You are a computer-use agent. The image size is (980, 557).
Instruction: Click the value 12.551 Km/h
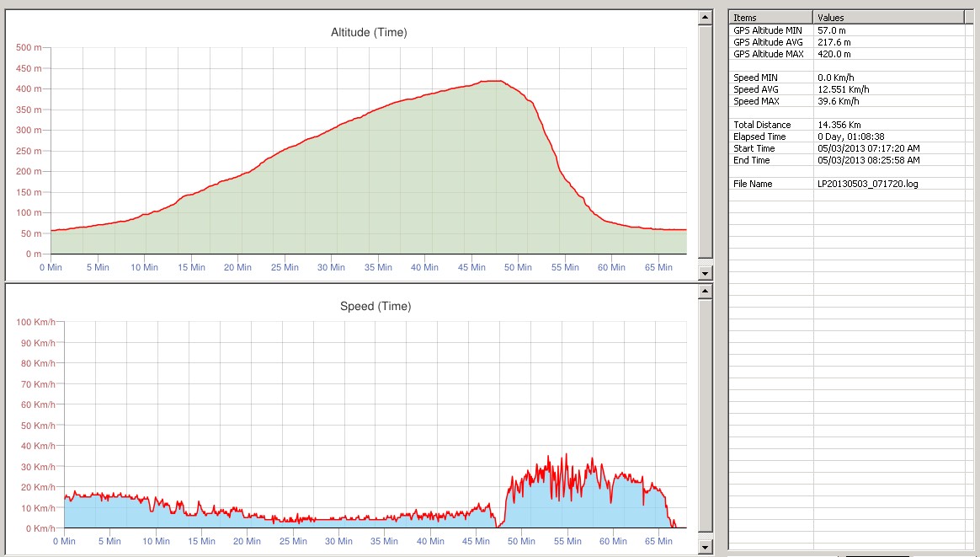(843, 89)
